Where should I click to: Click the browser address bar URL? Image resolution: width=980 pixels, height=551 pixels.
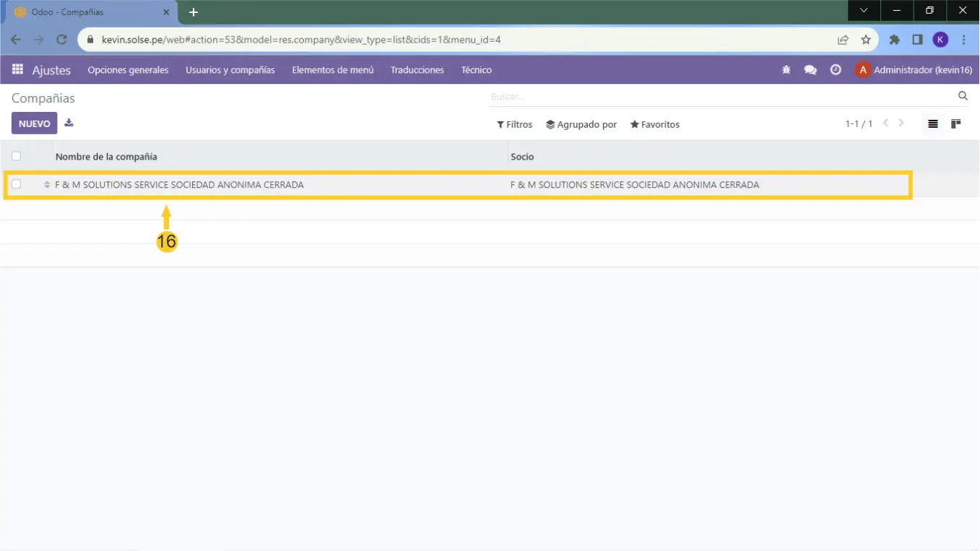(301, 40)
